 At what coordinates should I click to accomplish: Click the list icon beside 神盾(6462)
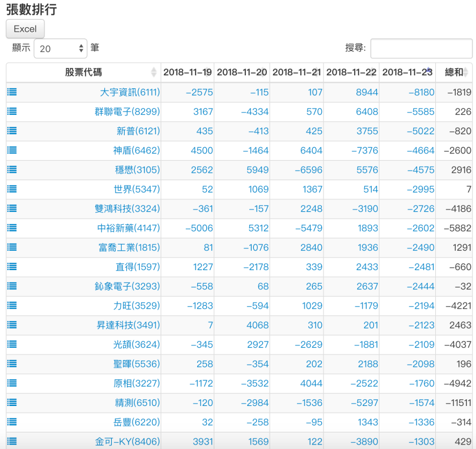[x=11, y=150]
